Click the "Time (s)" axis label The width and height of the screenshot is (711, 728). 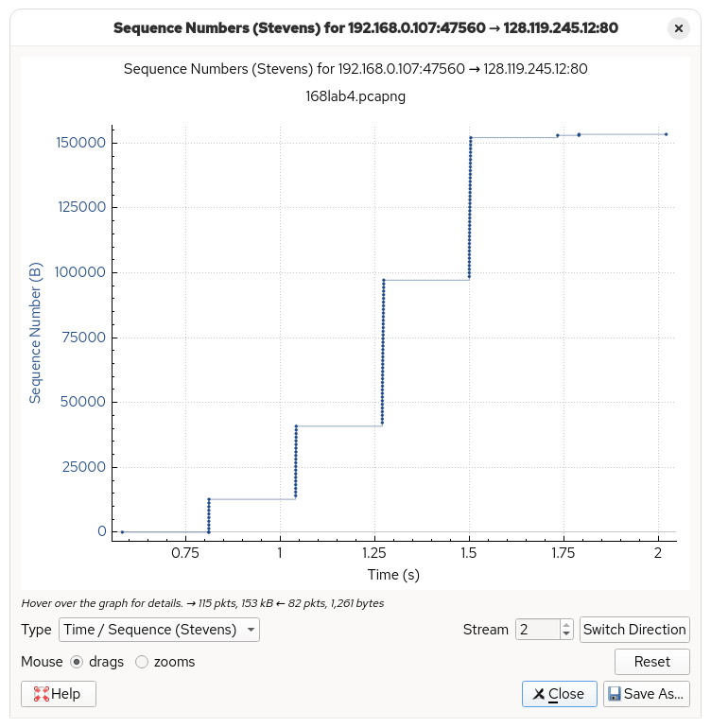tap(393, 575)
